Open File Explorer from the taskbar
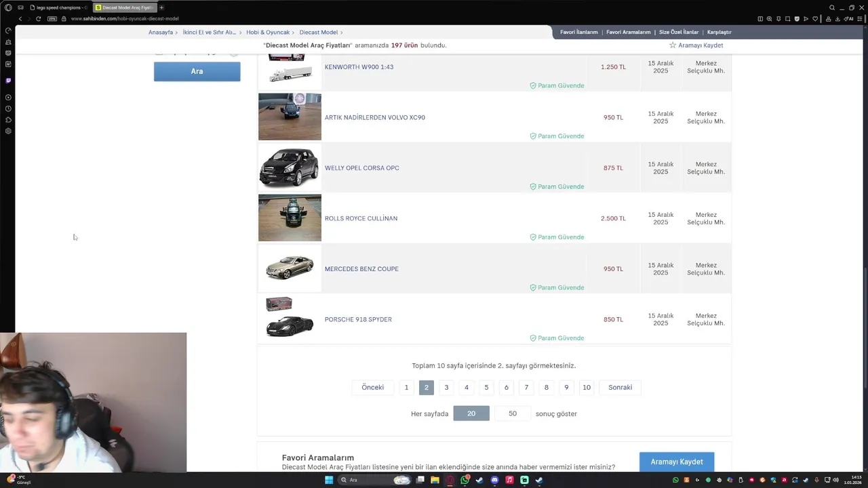868x488 pixels. [x=435, y=480]
